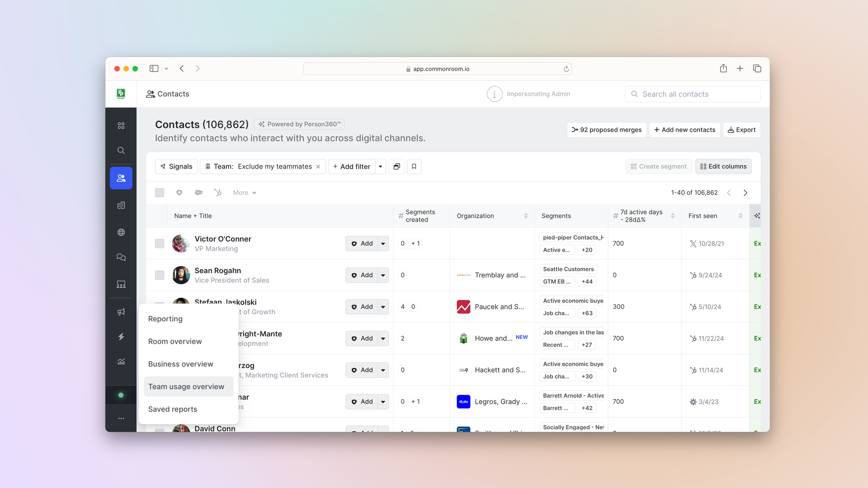The image size is (868, 488).
Task: Remove the Exclude my teammates filter
Action: click(x=318, y=166)
